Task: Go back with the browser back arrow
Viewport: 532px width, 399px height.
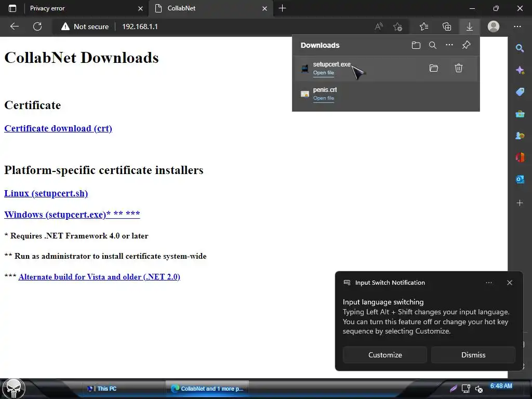Action: [x=14, y=26]
